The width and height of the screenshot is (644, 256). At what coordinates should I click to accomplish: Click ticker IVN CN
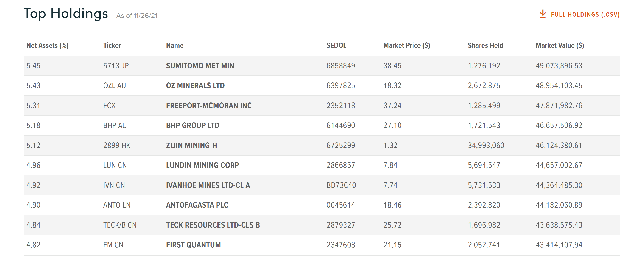click(x=114, y=185)
